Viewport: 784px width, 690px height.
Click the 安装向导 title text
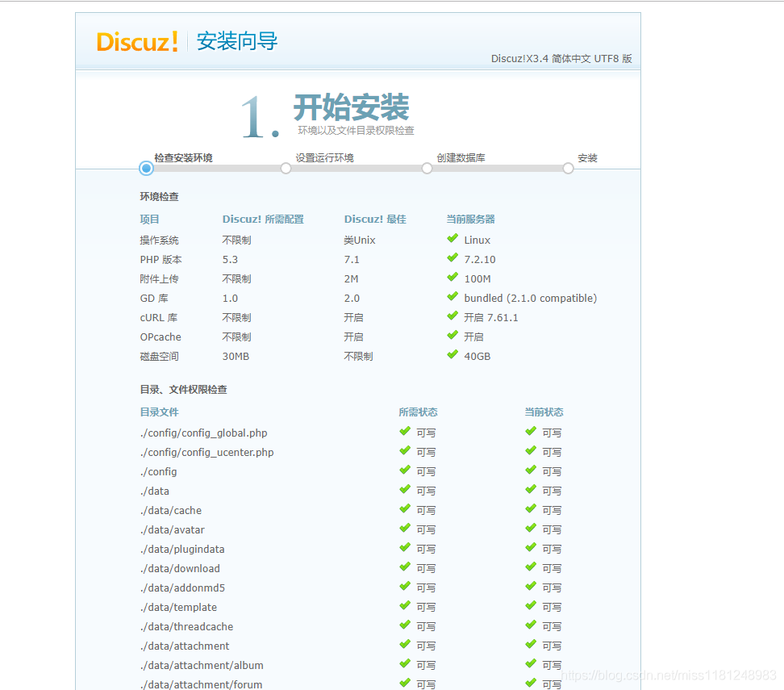(x=237, y=41)
